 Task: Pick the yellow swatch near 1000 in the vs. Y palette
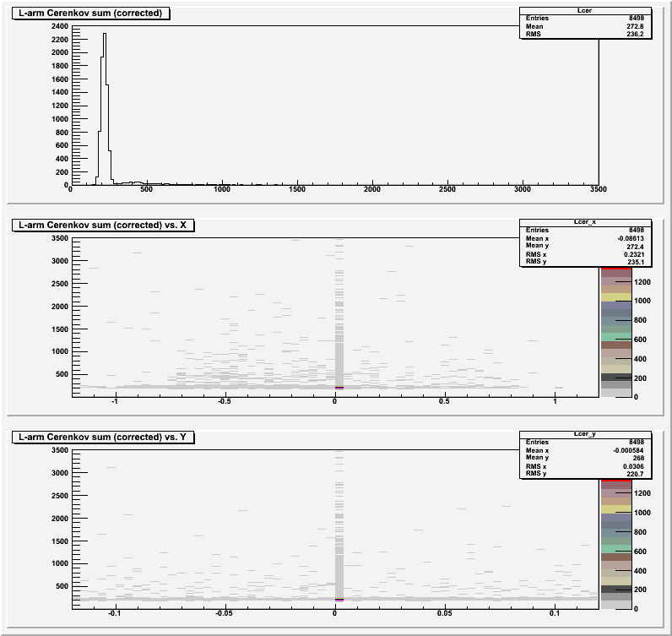point(615,509)
